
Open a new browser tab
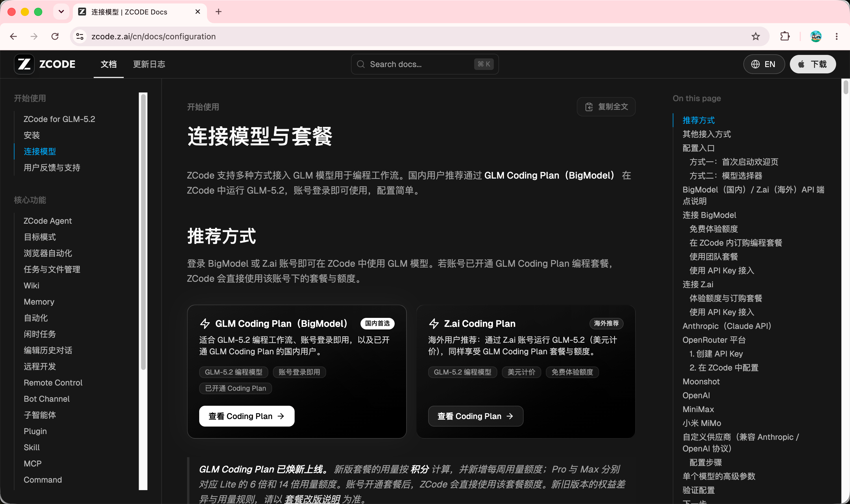click(219, 12)
